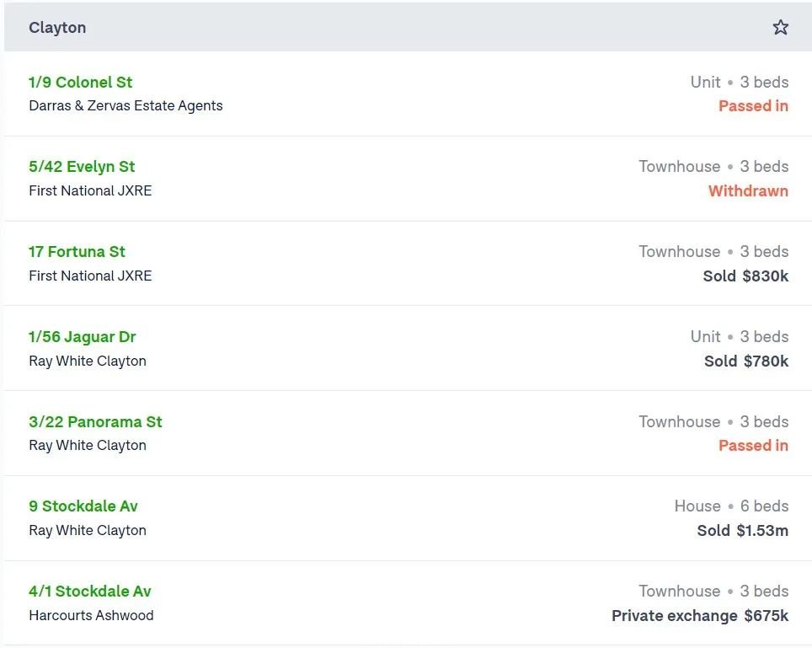Click the Sold $830k result
812x648 pixels.
745,276
